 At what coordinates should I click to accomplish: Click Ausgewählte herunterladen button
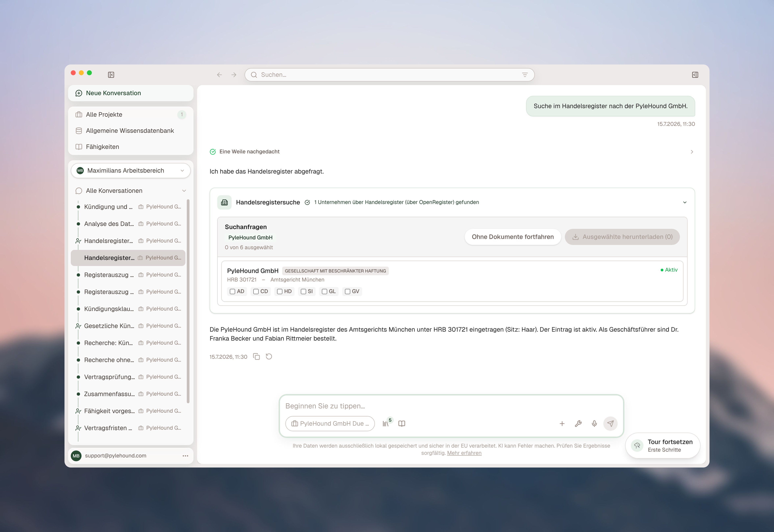click(x=622, y=237)
